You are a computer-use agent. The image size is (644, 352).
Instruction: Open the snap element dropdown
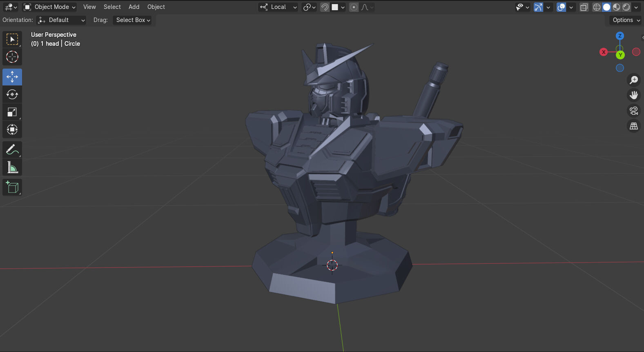pos(338,7)
